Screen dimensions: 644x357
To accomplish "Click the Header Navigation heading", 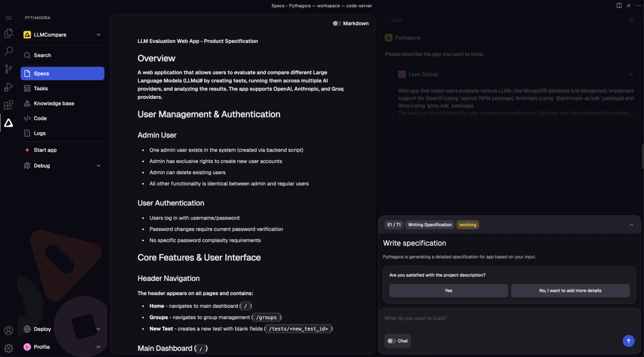I will point(169,278).
